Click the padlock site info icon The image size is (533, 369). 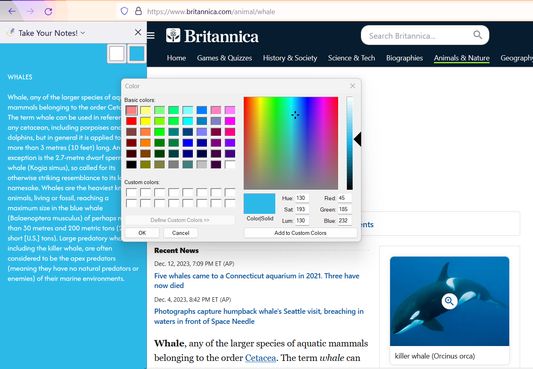(x=138, y=11)
